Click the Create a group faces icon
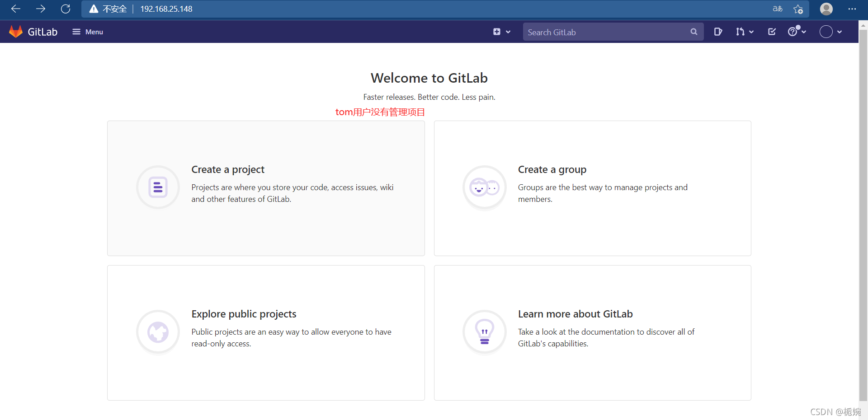This screenshot has height=420, width=868. coord(485,187)
